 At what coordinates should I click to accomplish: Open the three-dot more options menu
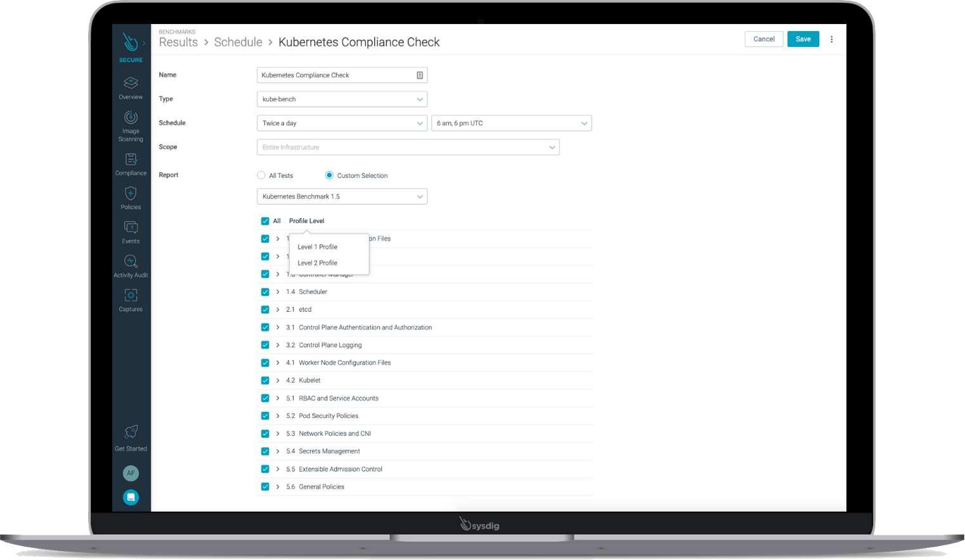pyautogui.click(x=831, y=39)
